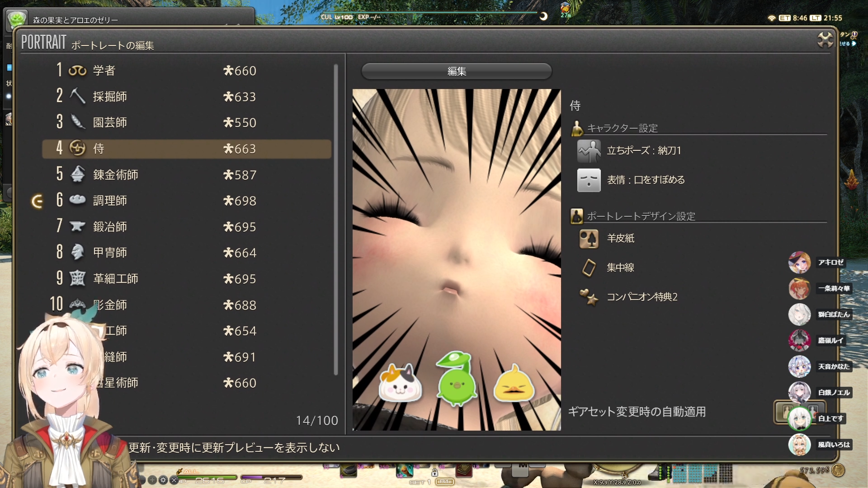The width and height of the screenshot is (868, 488).
Task: Click the 白銀ノエル avatar icon
Action: (799, 392)
